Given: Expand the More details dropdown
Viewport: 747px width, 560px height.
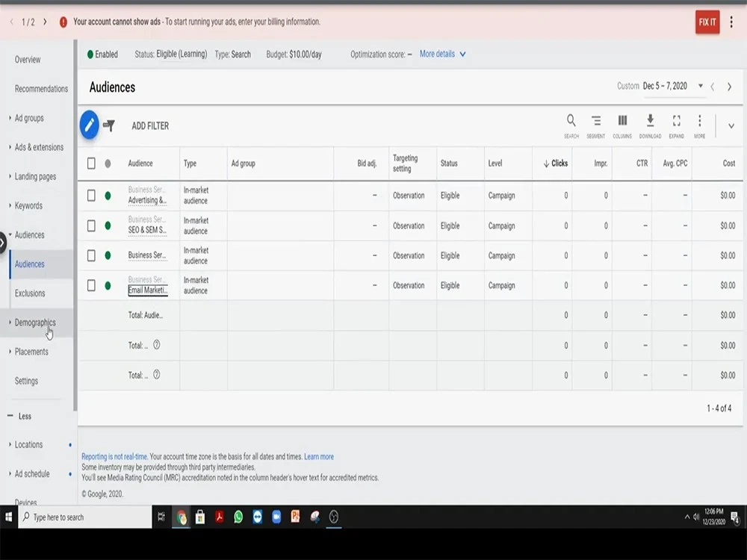Looking at the screenshot, I should pyautogui.click(x=442, y=55).
